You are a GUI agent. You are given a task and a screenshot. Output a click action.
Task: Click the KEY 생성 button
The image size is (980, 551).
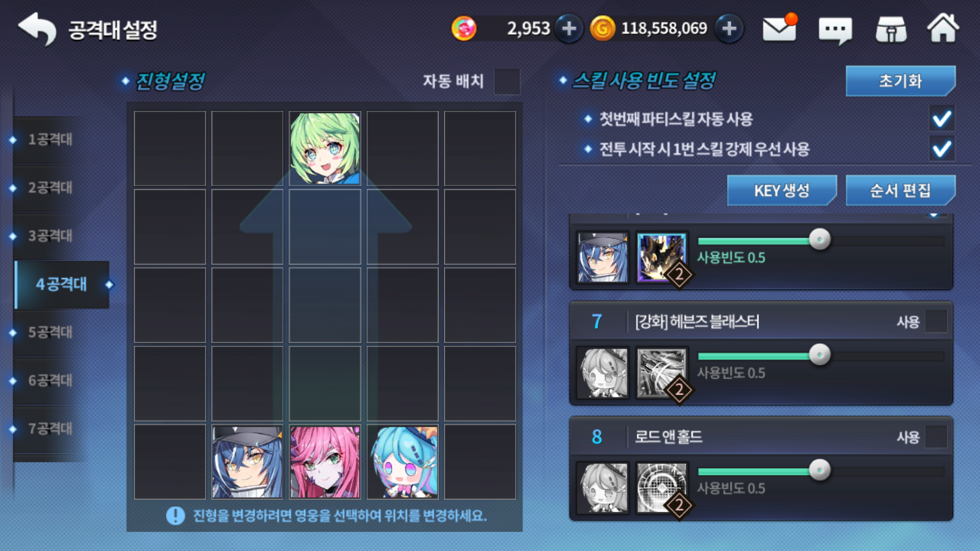tap(782, 190)
